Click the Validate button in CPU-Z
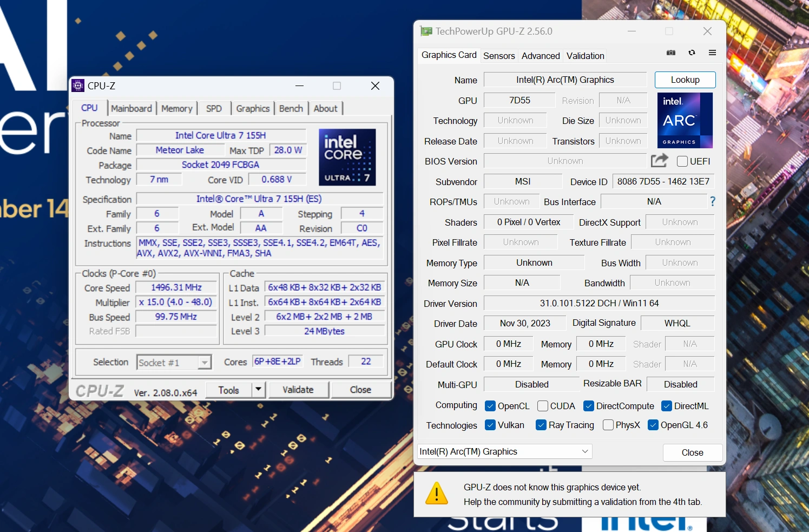Image resolution: width=809 pixels, height=532 pixels. (298, 390)
